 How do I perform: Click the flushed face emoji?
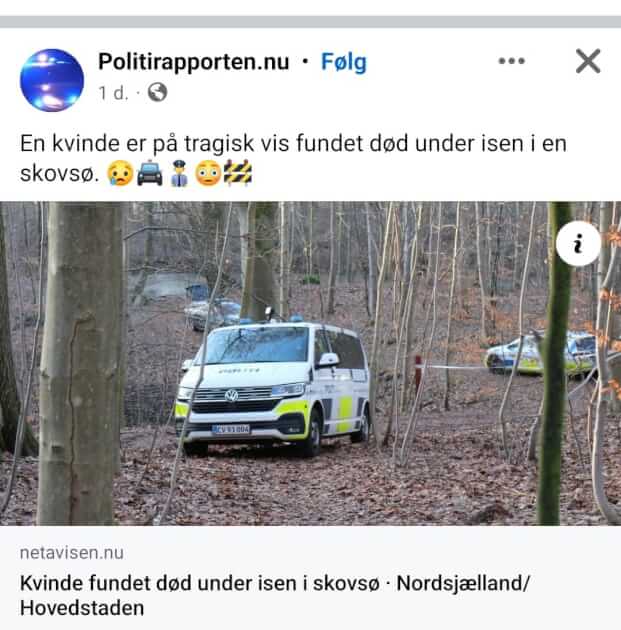click(x=208, y=173)
